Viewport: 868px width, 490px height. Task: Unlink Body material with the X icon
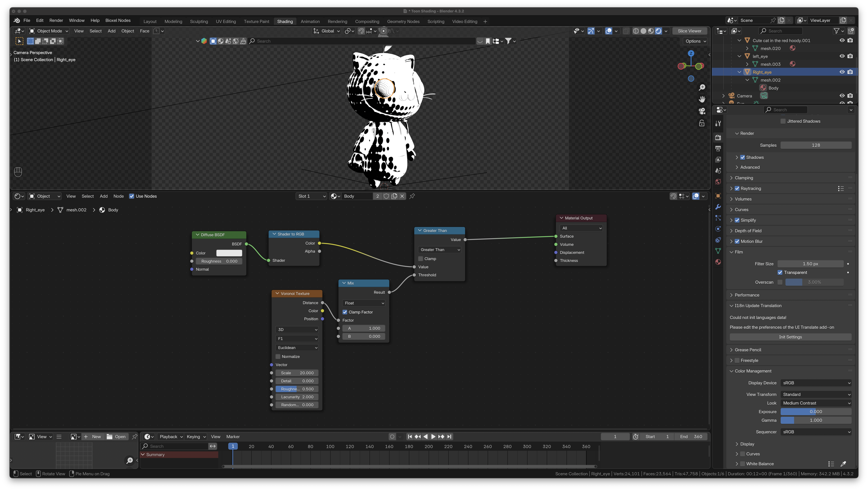coord(402,196)
